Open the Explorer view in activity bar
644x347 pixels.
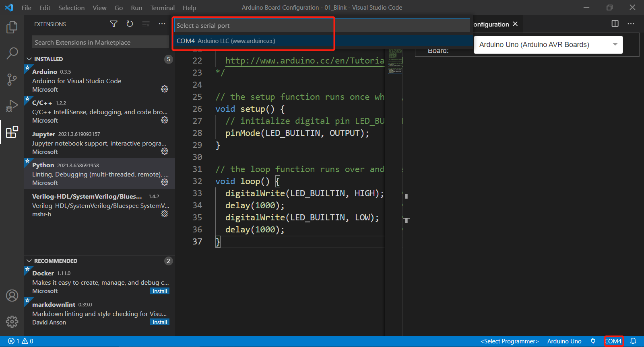coord(12,27)
